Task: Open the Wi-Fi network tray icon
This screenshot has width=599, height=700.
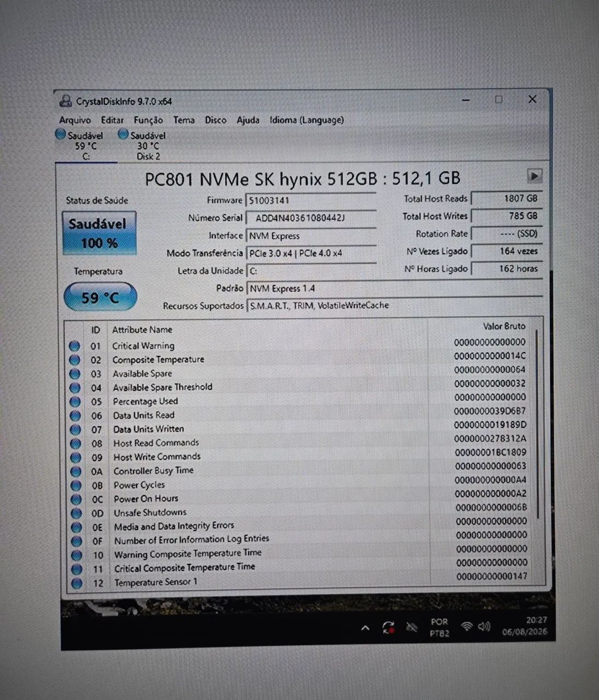Action: point(466,627)
